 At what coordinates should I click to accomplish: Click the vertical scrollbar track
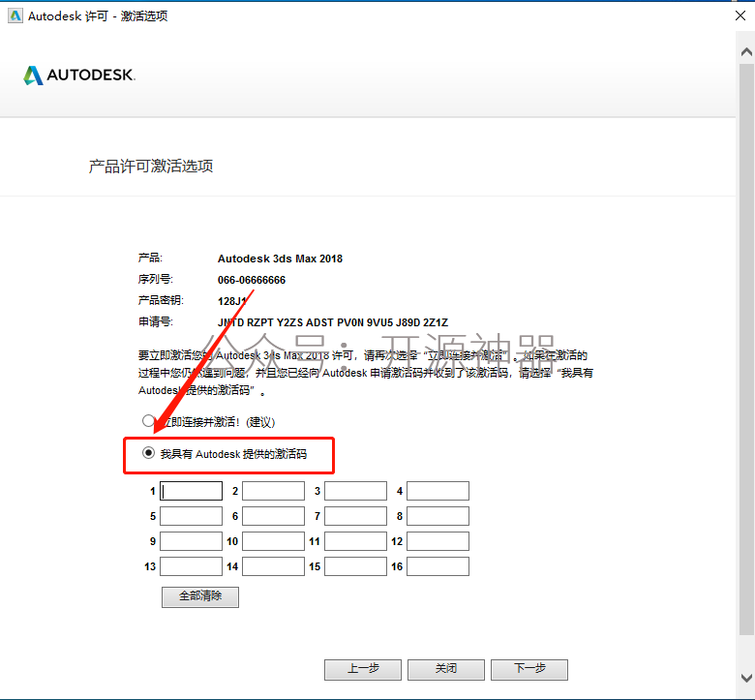point(746,350)
